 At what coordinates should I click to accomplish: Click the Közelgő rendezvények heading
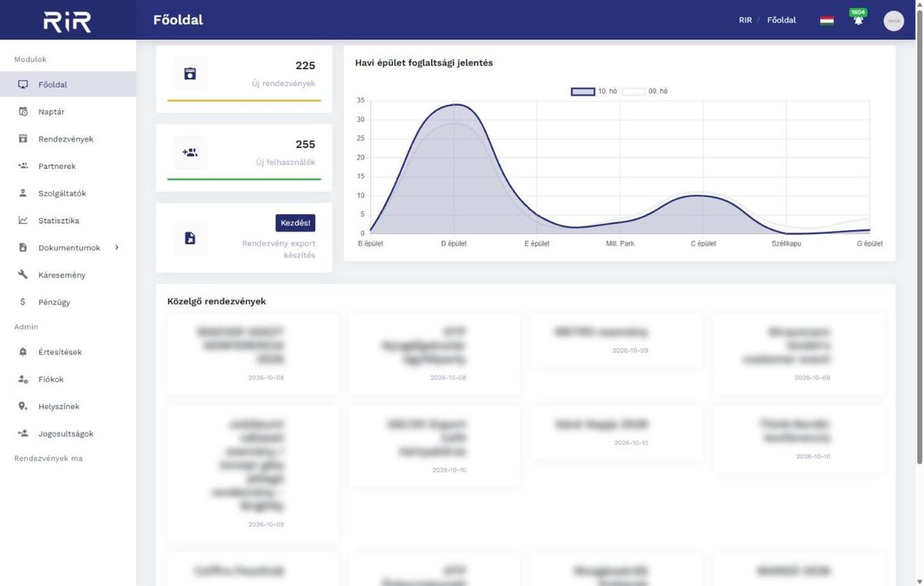point(216,301)
